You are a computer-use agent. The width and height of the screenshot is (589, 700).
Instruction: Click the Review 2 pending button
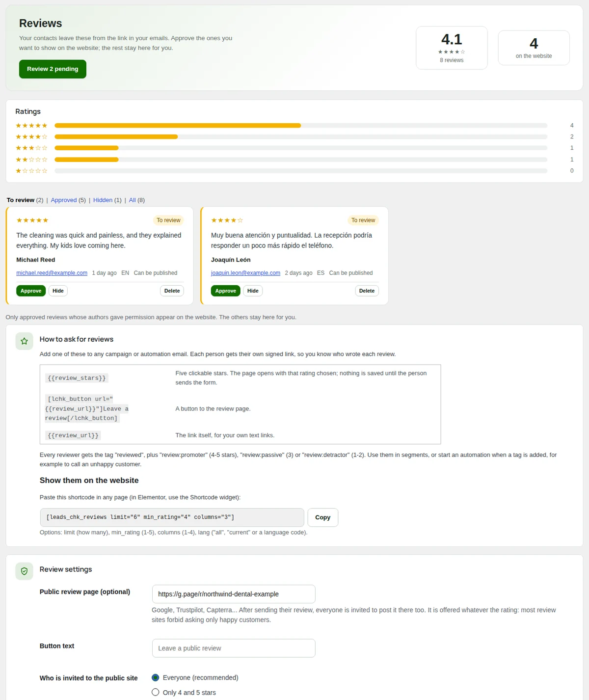[x=53, y=69]
